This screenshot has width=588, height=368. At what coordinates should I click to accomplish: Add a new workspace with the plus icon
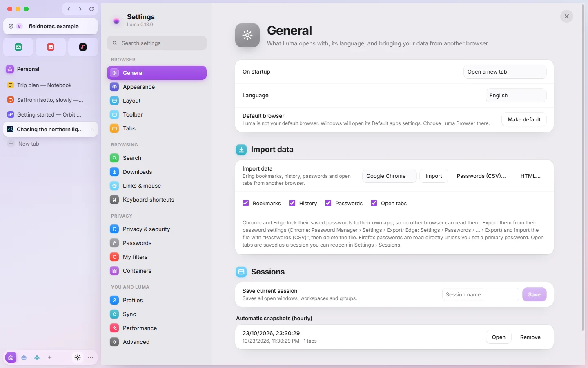click(x=50, y=357)
